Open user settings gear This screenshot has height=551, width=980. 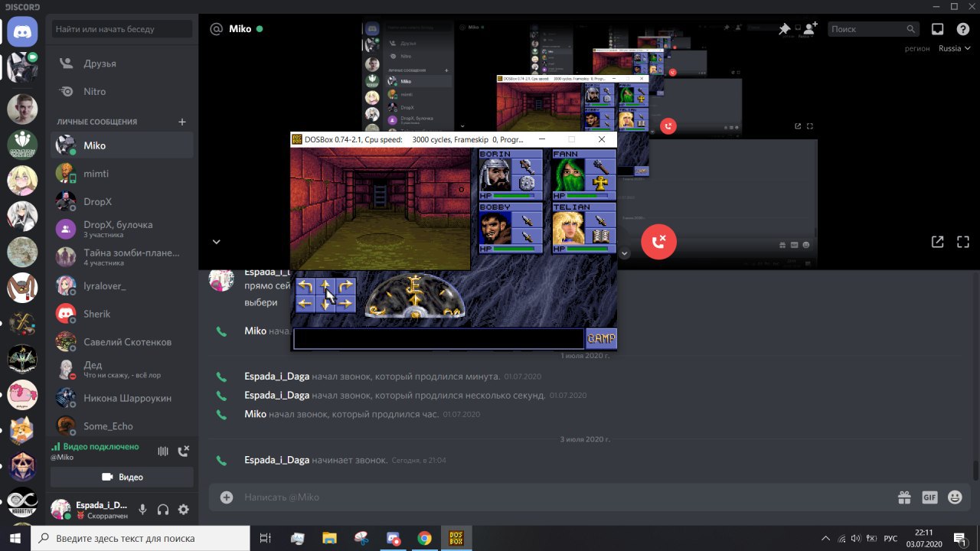tap(184, 510)
